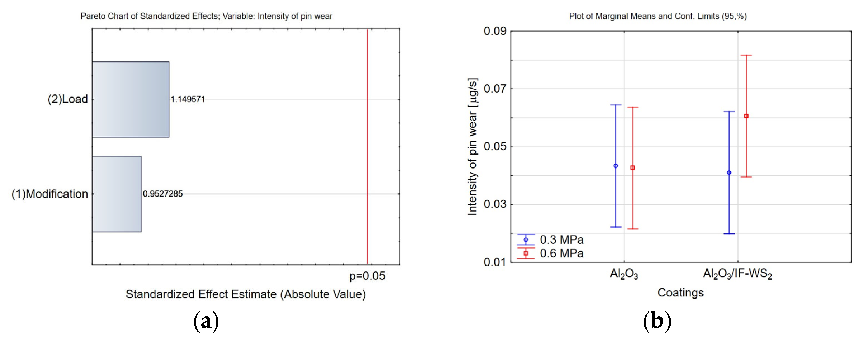Click the 0.6 MPa legend symbol
868x343 pixels.
tap(526, 253)
